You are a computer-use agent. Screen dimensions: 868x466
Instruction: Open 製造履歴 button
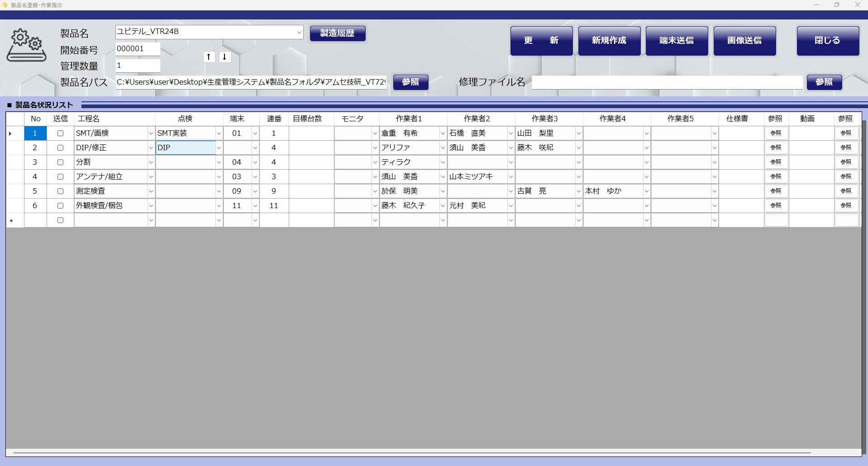coord(338,33)
